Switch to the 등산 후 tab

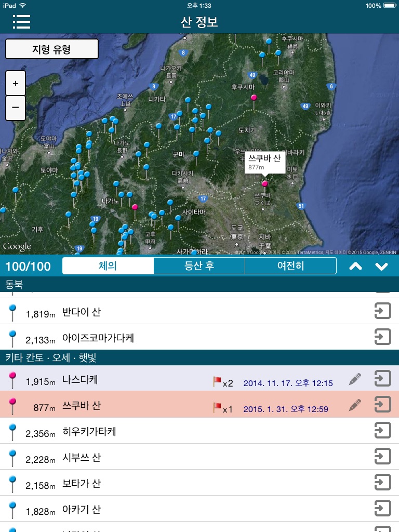tap(199, 265)
